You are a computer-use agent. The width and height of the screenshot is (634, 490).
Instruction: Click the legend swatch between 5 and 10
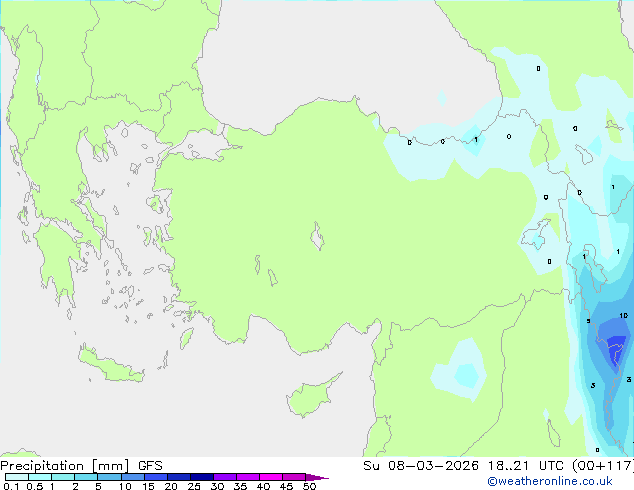[x=109, y=477]
